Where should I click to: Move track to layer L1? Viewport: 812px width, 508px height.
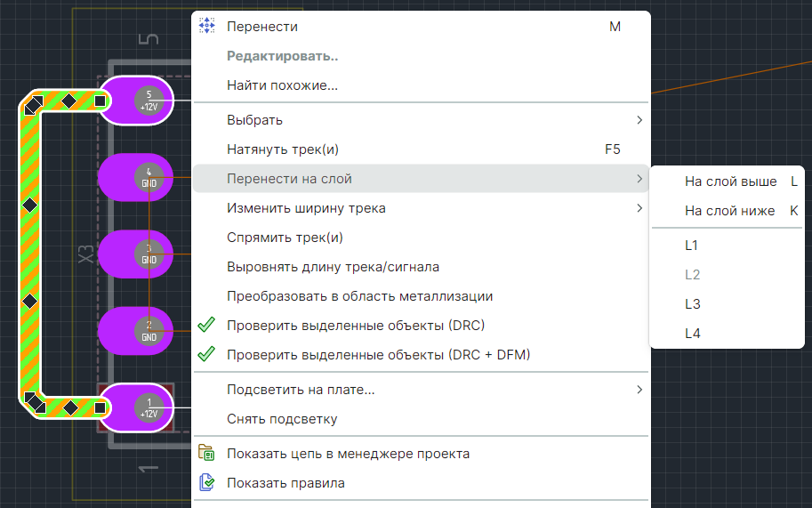point(727,246)
